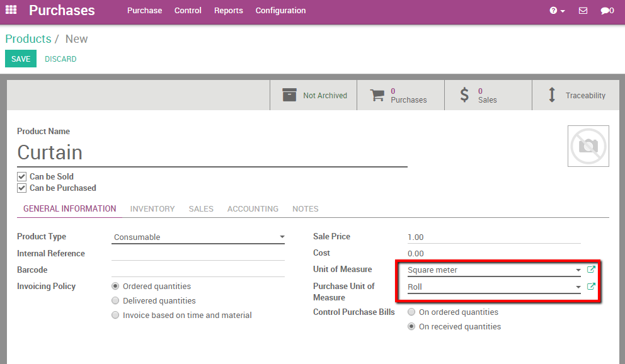Uncheck the Can be Sold checkbox
This screenshot has width=625, height=364.
pyautogui.click(x=21, y=176)
